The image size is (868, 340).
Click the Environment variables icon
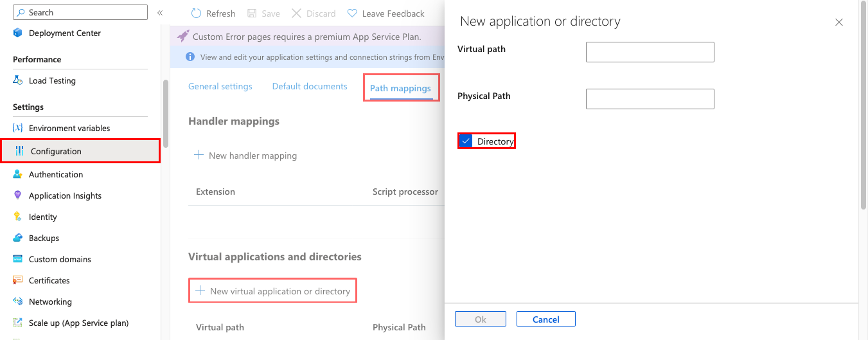[x=17, y=128]
